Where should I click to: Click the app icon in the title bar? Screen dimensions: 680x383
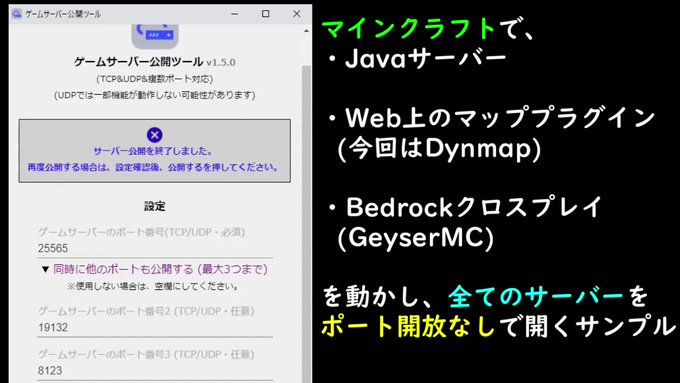tap(17, 14)
